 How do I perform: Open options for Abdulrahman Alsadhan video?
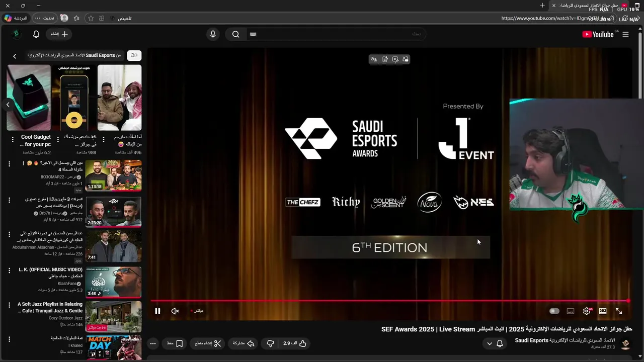(9, 234)
